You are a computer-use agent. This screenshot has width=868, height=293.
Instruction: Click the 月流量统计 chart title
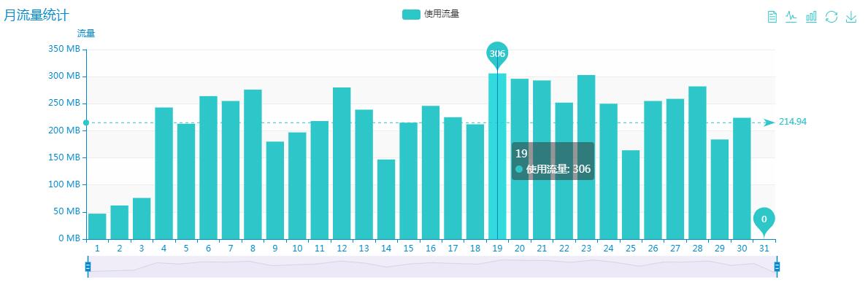click(37, 15)
